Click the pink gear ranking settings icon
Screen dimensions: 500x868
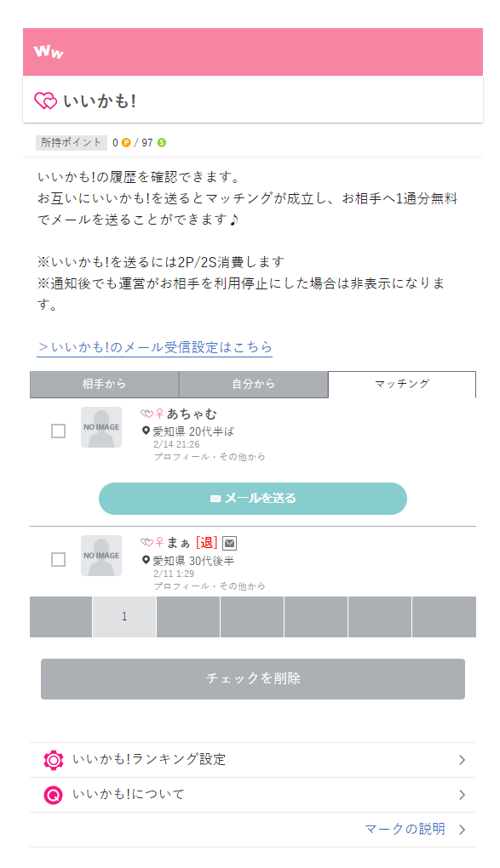click(x=54, y=760)
